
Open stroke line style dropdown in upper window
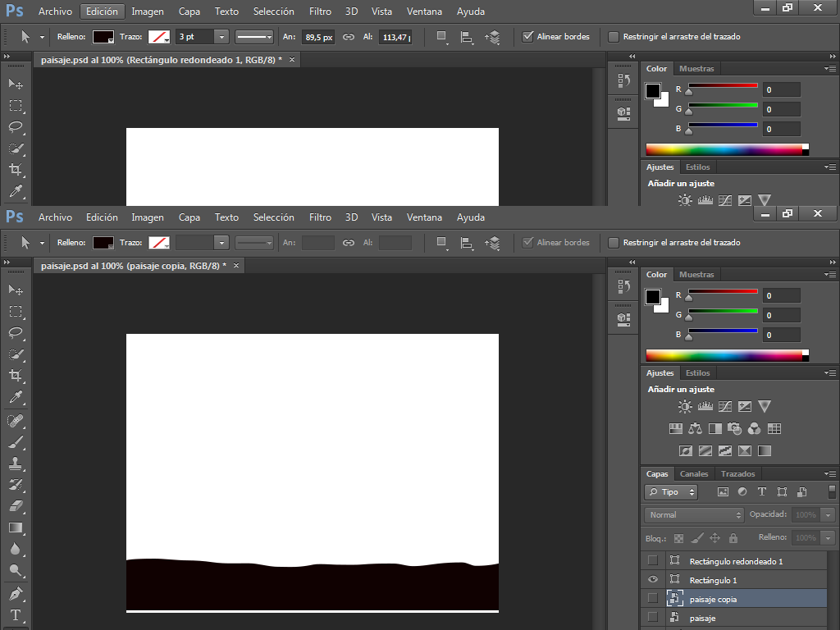(x=254, y=37)
